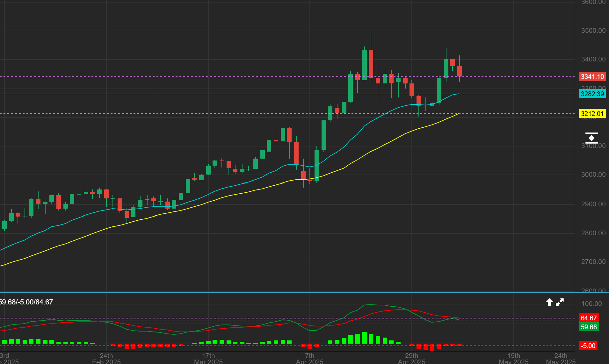Screen dimensions: 609x364
Task: Click the 17th Mar 2025 date label
Action: point(208,359)
